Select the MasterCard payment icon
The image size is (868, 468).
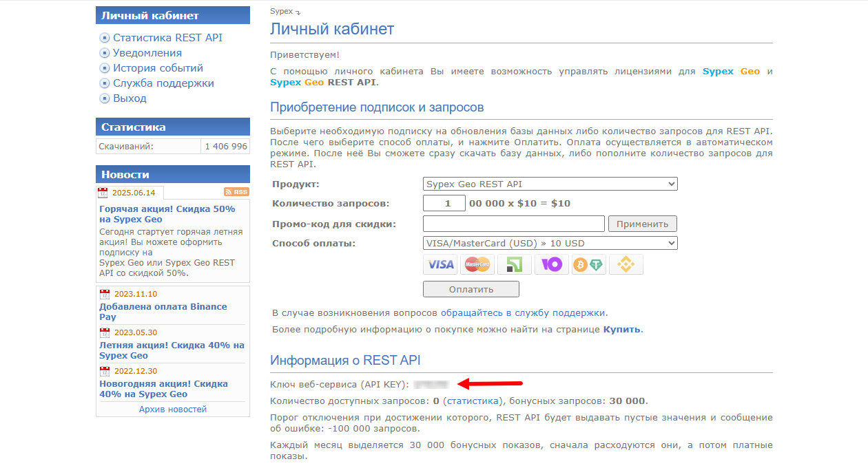[477, 264]
